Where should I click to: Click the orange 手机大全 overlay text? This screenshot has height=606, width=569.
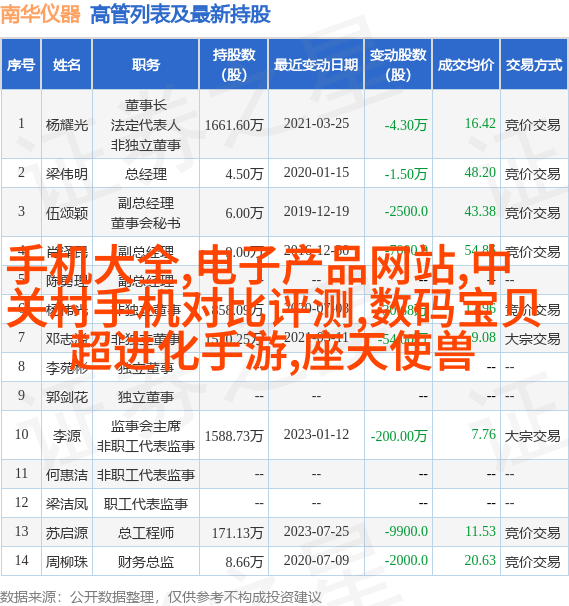tap(92, 267)
